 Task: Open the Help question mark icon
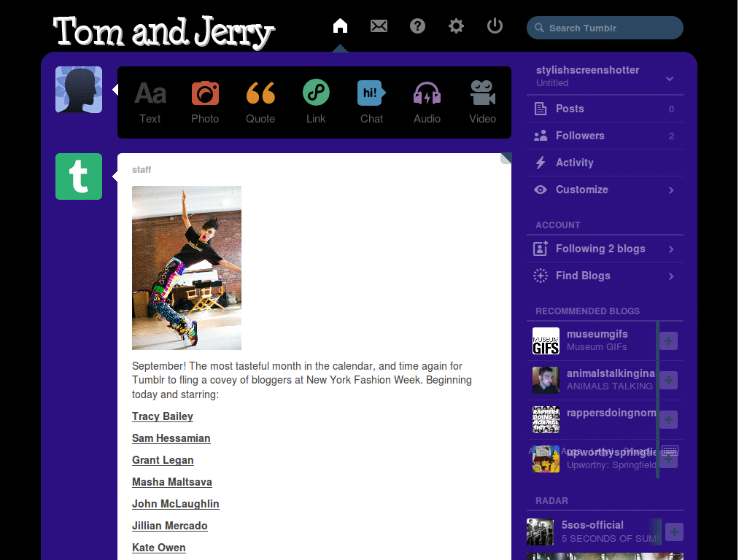click(x=417, y=26)
